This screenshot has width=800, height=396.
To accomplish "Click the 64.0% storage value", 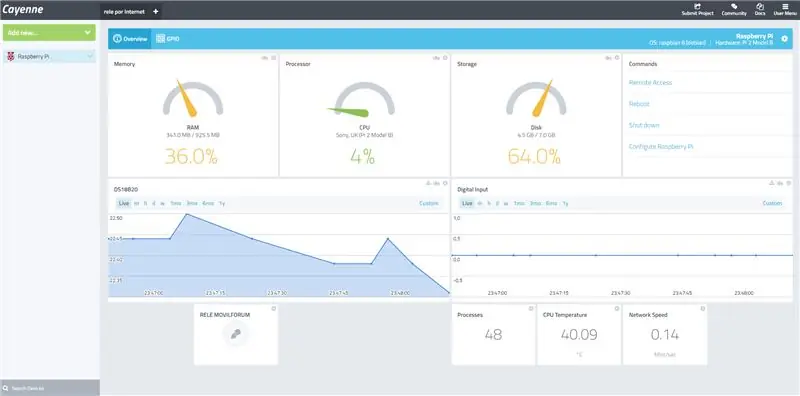I will point(534,157).
